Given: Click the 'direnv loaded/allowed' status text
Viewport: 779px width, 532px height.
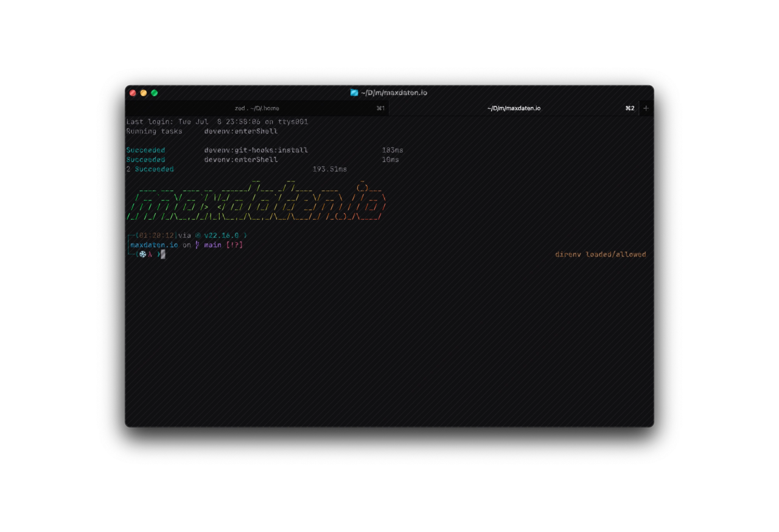Looking at the screenshot, I should 600,254.
